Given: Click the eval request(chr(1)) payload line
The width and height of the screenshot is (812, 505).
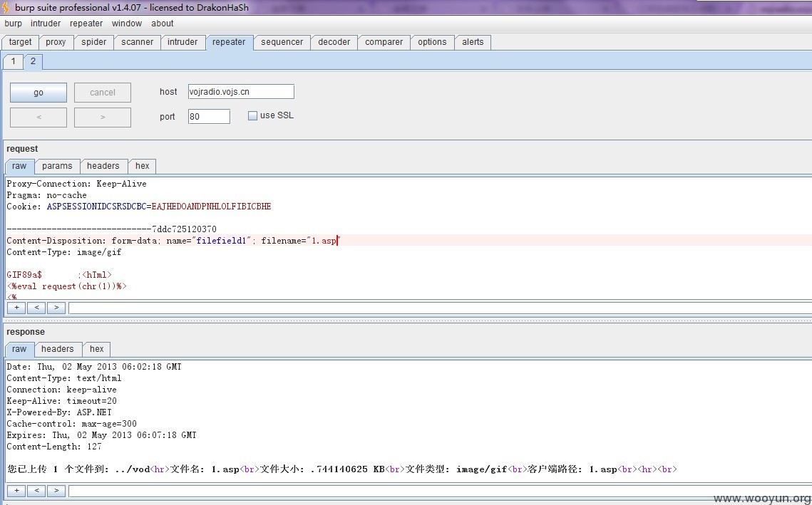Looking at the screenshot, I should [67, 286].
